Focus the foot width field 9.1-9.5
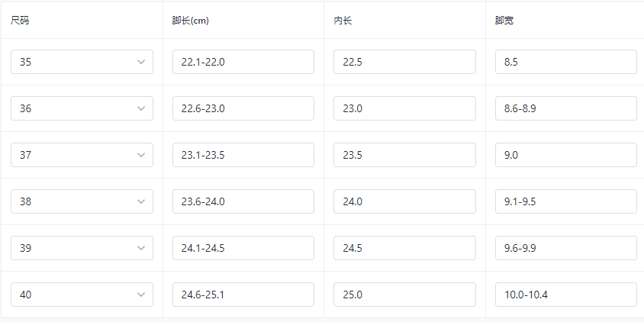Image resolution: width=644 pixels, height=322 pixels. pyautogui.click(x=565, y=201)
